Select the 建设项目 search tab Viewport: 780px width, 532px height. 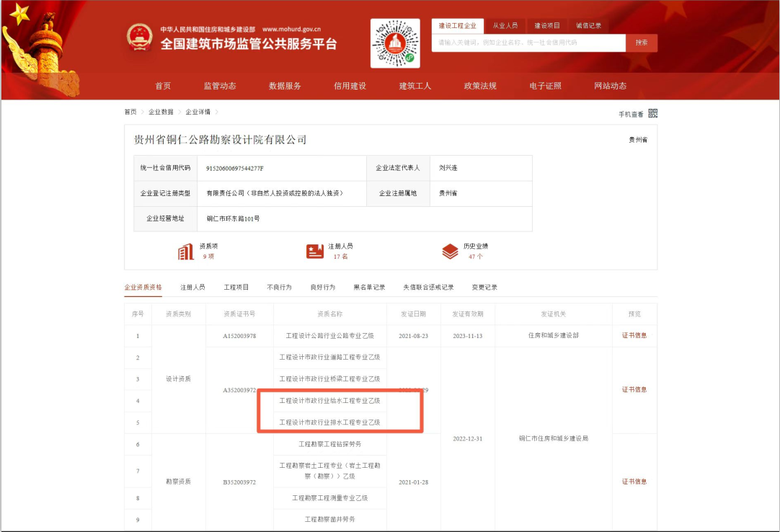pos(547,25)
